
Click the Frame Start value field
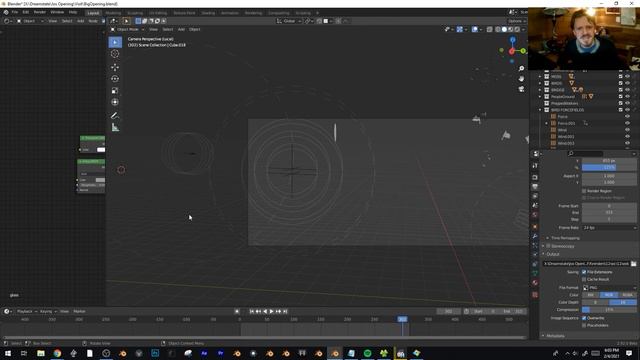(609, 206)
